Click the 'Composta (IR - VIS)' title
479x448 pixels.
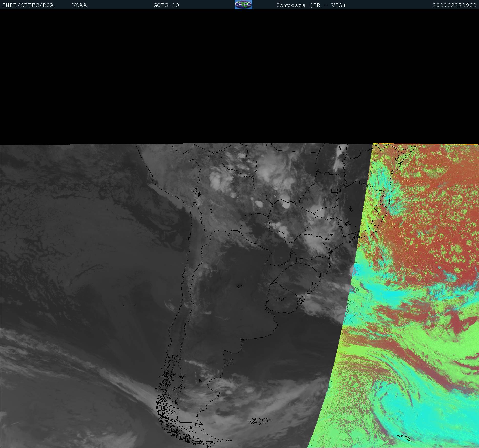[311, 5]
